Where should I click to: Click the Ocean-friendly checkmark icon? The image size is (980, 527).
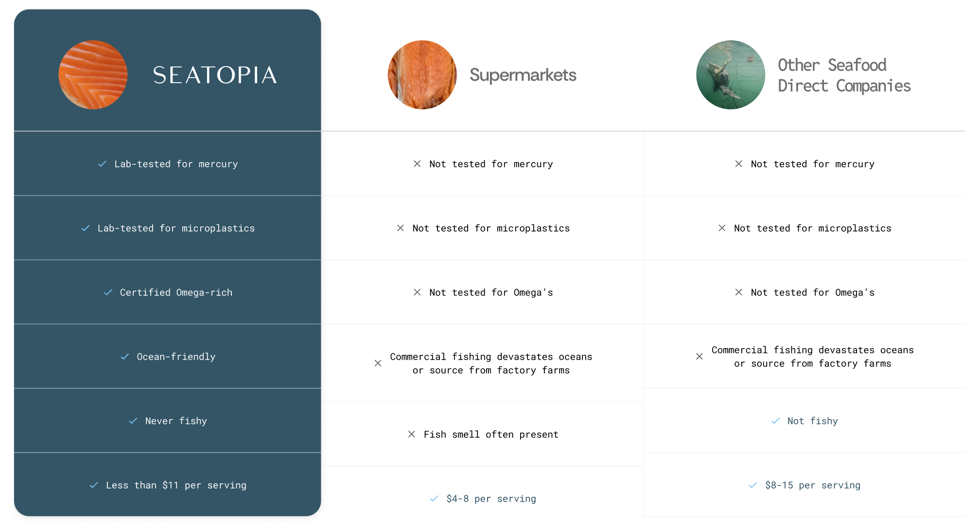click(x=125, y=356)
